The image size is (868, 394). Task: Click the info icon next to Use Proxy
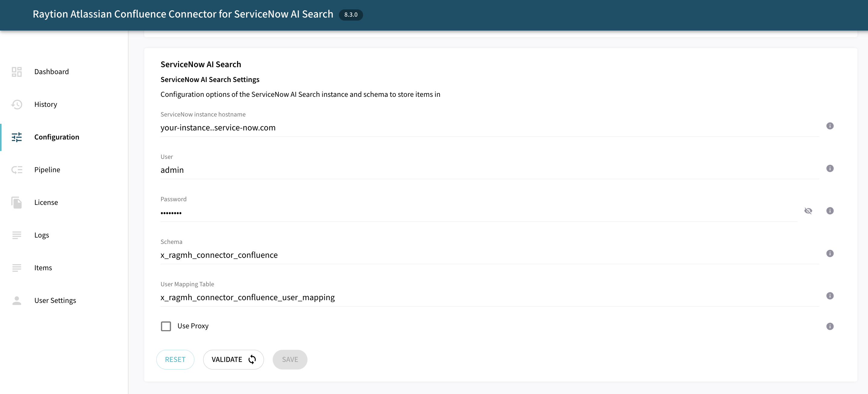pyautogui.click(x=830, y=326)
